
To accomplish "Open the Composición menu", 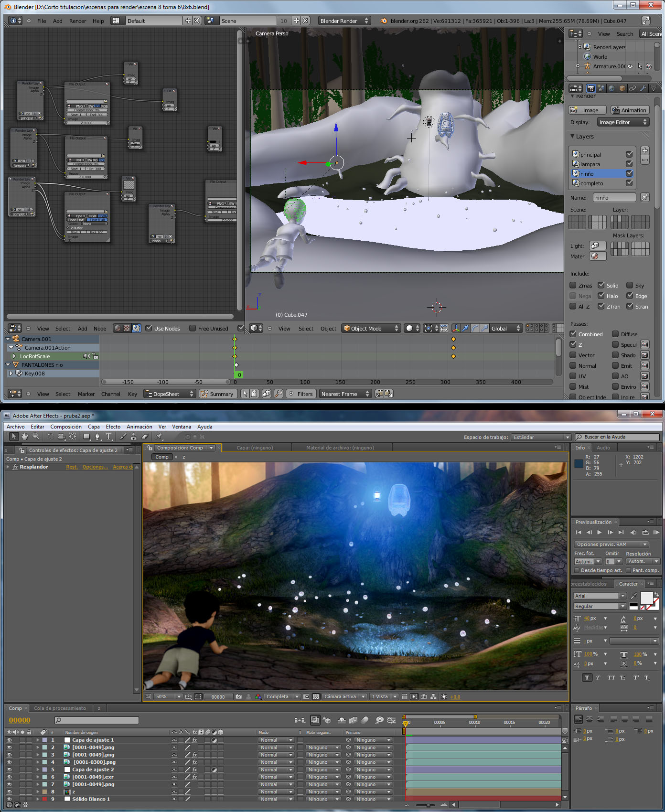I will (66, 427).
